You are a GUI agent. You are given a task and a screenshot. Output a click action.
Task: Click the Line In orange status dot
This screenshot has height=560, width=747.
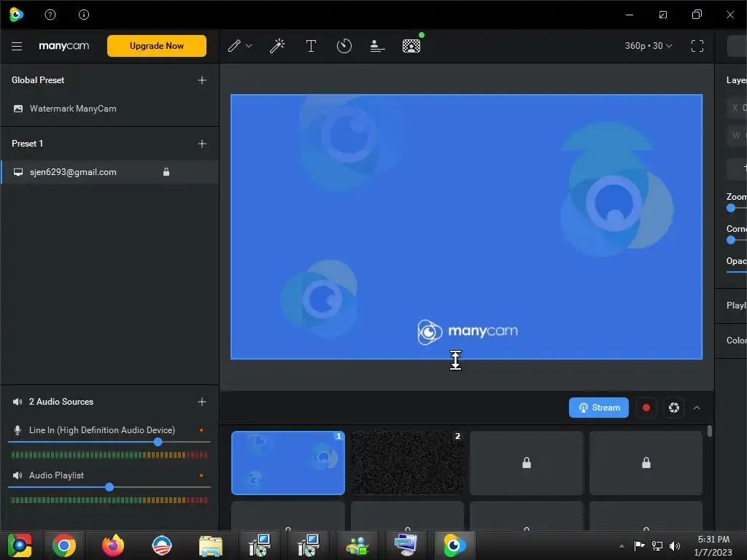(x=201, y=430)
